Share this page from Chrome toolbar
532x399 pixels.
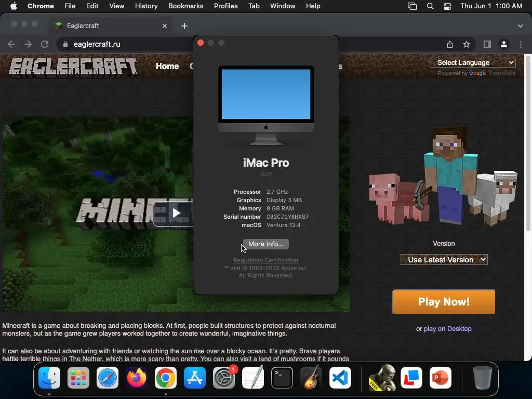click(450, 44)
